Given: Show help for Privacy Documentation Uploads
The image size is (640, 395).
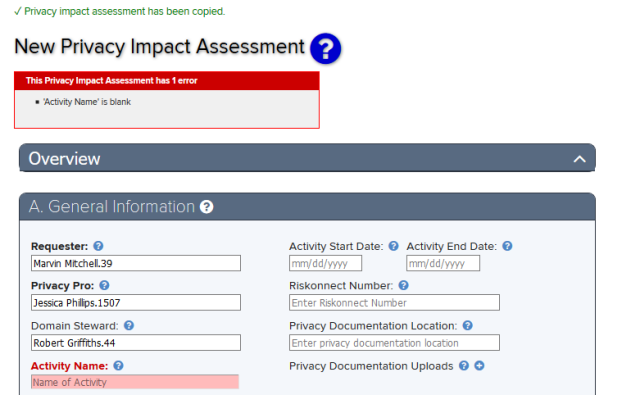Looking at the screenshot, I should click(464, 366).
